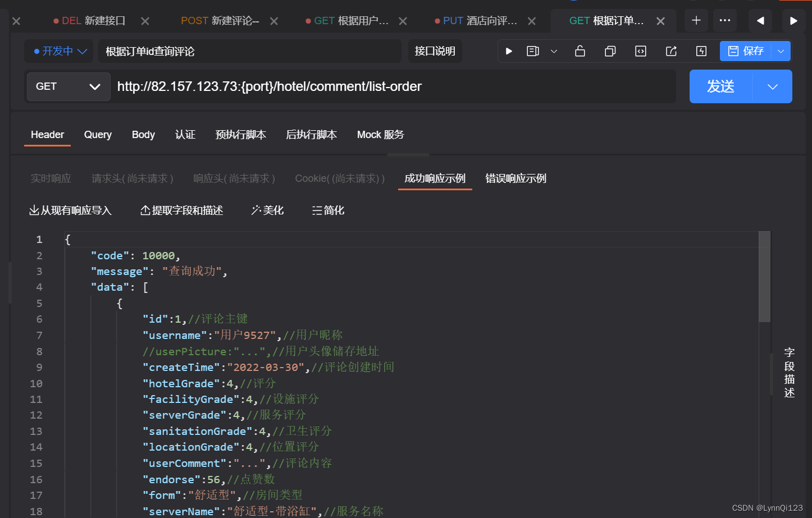Click 从现有响应导入
The width and height of the screenshot is (812, 518).
pyautogui.click(x=70, y=210)
